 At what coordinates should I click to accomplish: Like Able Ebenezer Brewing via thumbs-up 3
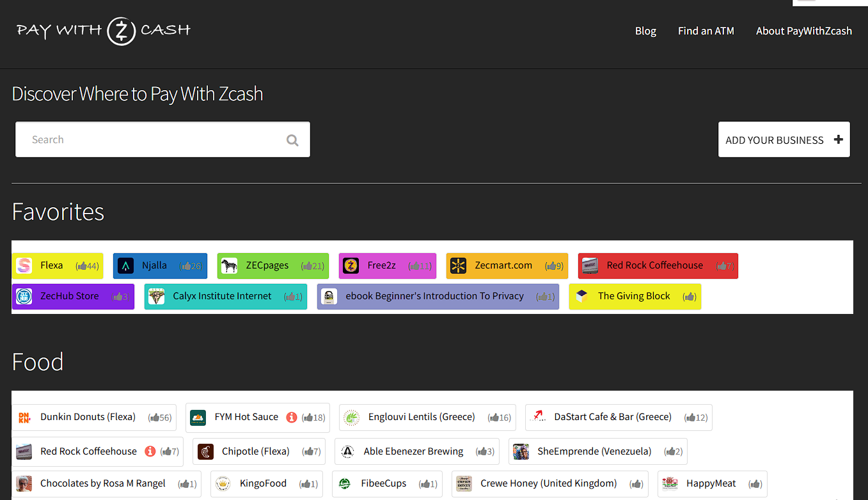pyautogui.click(x=485, y=451)
